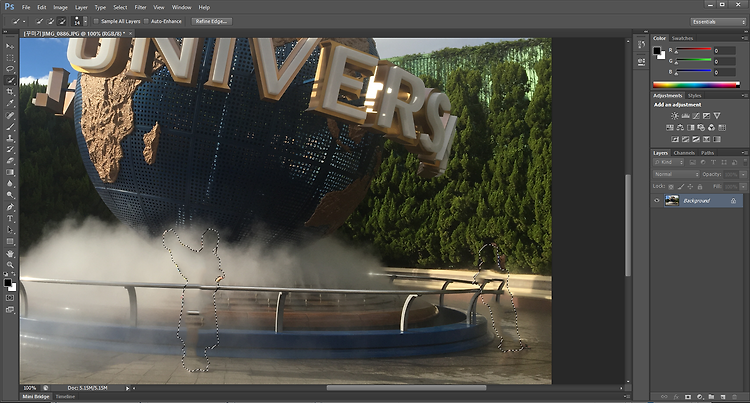Toggle lock all padlock icon
Viewport: 750px width, 403px height.
(x=700, y=187)
